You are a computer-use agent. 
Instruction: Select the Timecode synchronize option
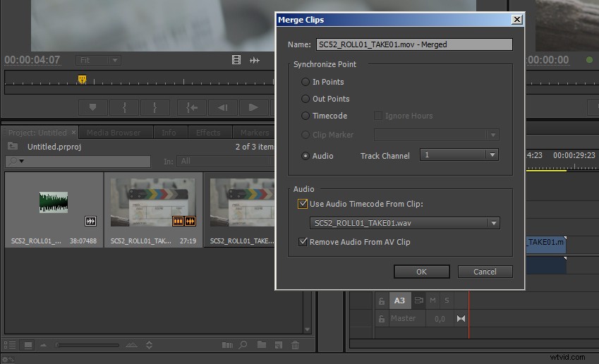click(305, 116)
